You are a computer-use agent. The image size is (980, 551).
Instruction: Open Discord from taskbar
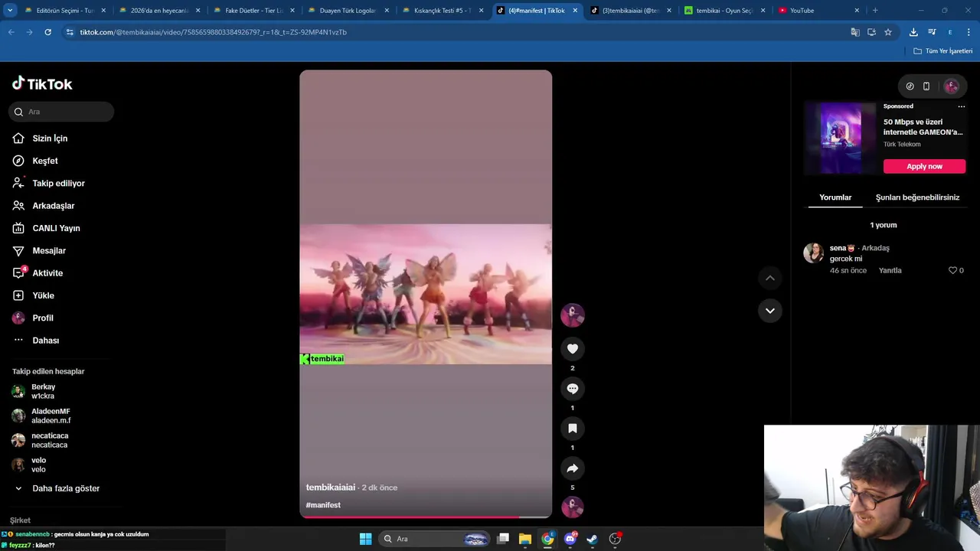[x=570, y=539]
